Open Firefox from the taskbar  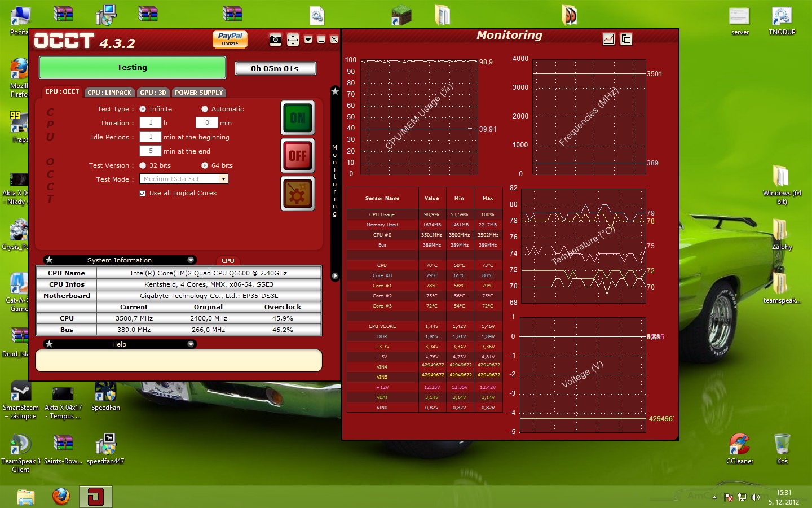click(61, 497)
